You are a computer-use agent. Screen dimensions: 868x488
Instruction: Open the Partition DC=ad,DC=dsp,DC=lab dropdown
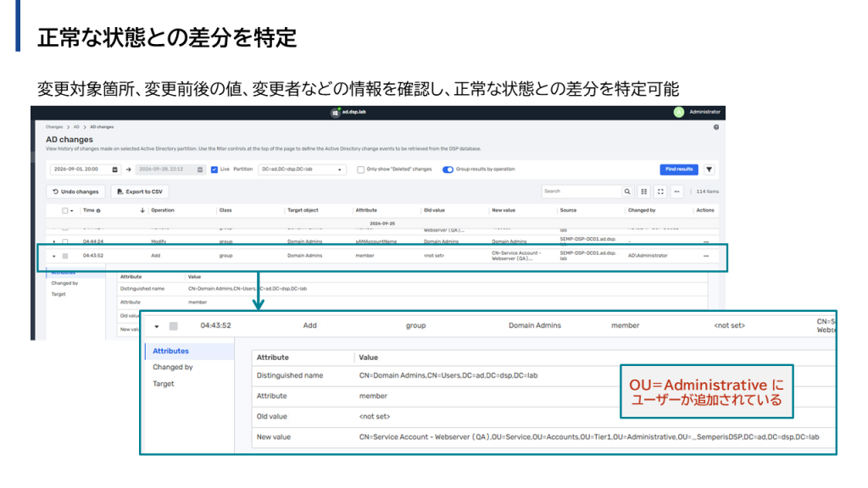pyautogui.click(x=302, y=169)
